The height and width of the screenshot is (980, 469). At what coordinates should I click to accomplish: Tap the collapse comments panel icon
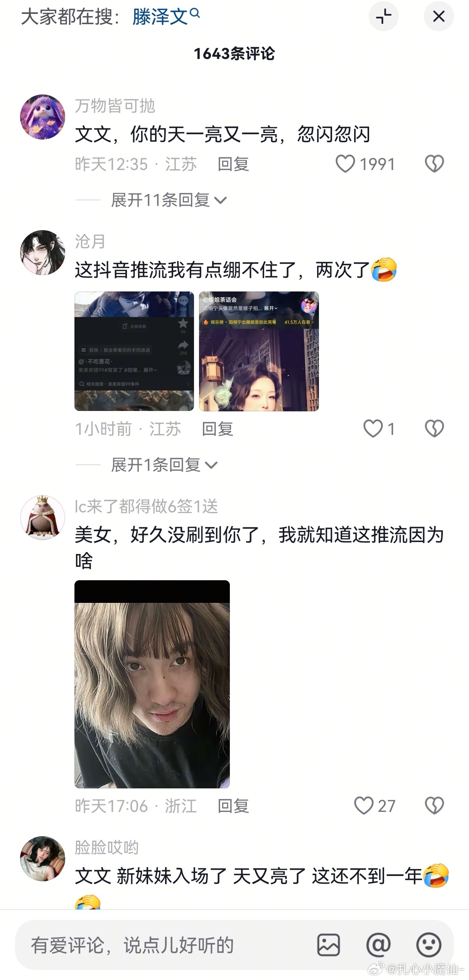383,17
